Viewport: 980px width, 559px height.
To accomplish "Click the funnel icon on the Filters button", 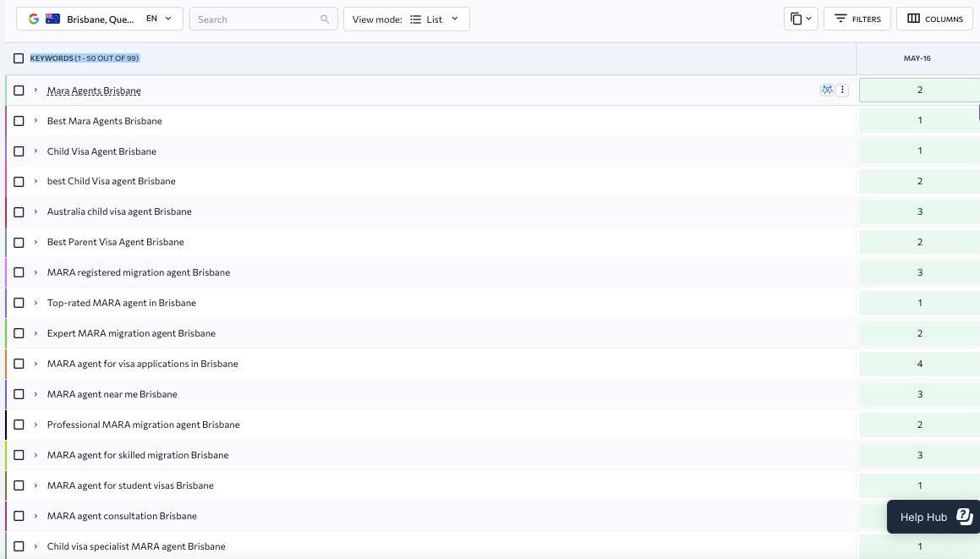I will 840,19.
